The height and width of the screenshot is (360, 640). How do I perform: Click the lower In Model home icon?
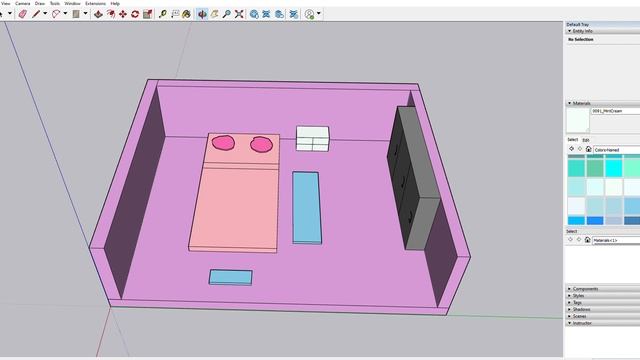click(587, 240)
